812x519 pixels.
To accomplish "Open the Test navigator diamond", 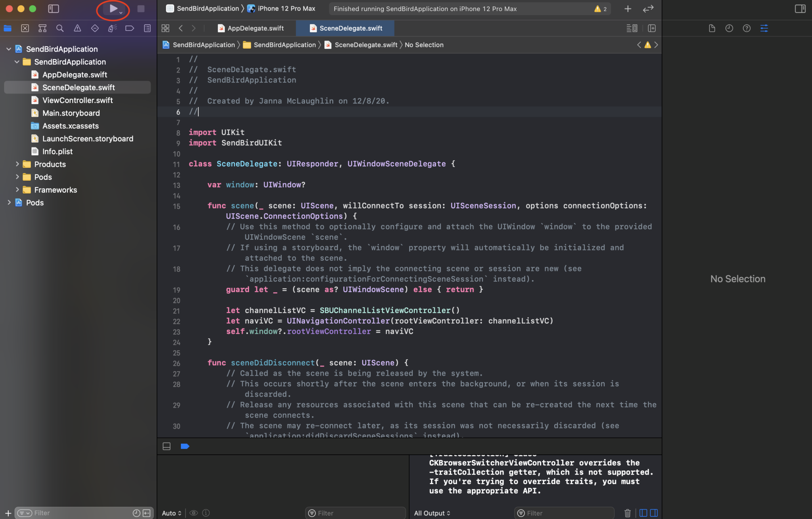I will pyautogui.click(x=95, y=28).
